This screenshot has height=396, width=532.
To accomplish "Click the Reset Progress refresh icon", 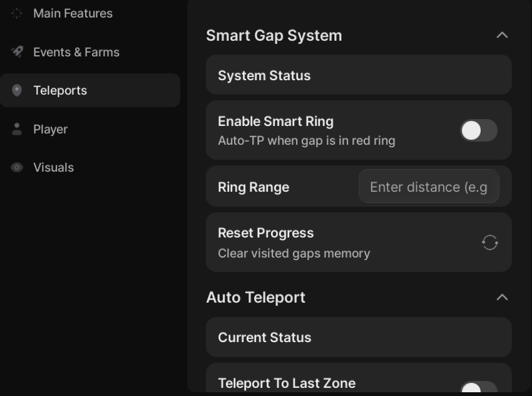I will pyautogui.click(x=489, y=242).
